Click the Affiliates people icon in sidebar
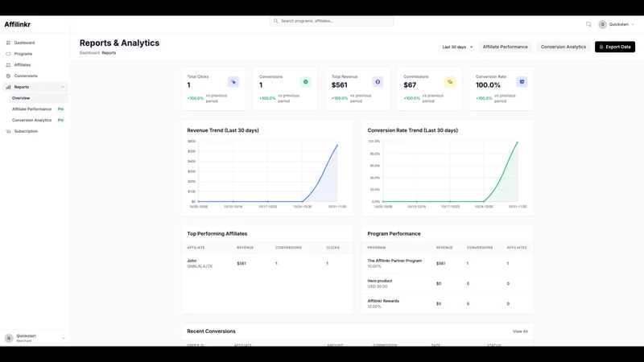The width and height of the screenshot is (644, 362). point(8,65)
